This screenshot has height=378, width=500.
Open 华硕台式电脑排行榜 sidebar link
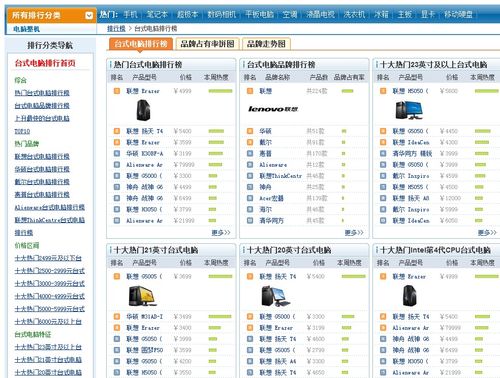click(42, 169)
